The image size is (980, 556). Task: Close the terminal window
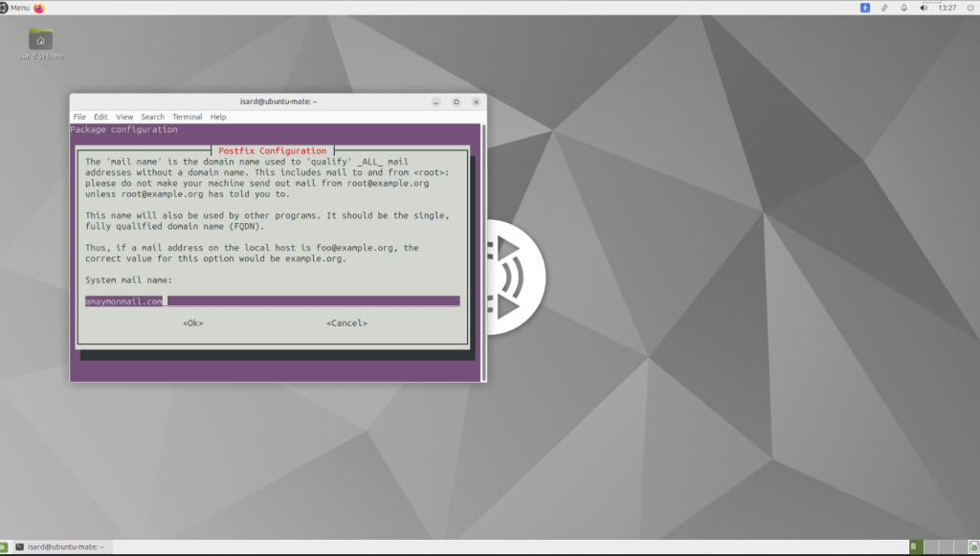pyautogui.click(x=477, y=101)
